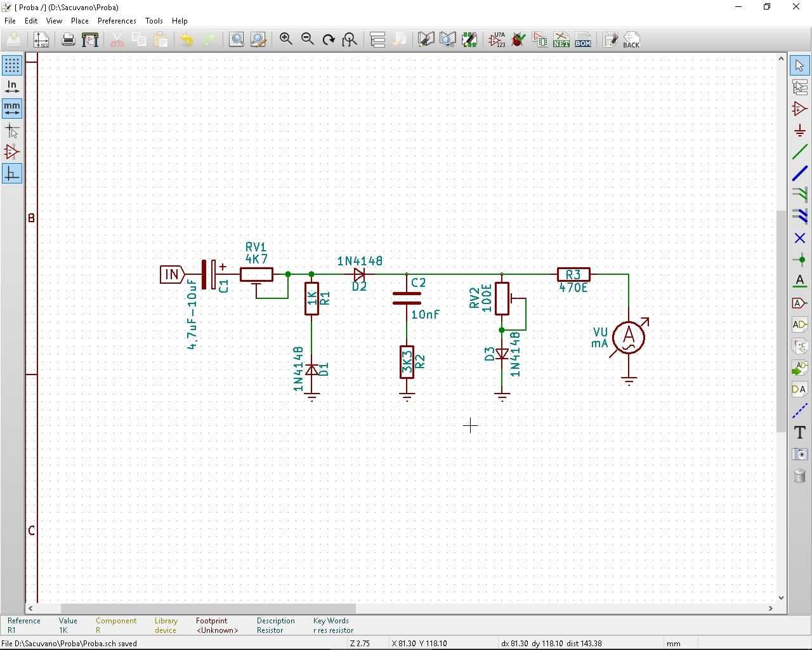
Task: Open the footprint editor icon
Action: tap(469, 40)
